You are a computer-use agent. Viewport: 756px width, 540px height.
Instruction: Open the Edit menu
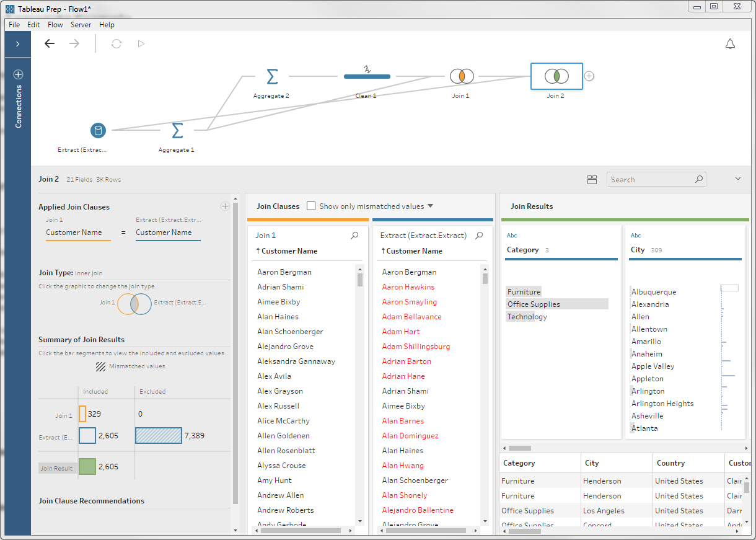[33, 25]
